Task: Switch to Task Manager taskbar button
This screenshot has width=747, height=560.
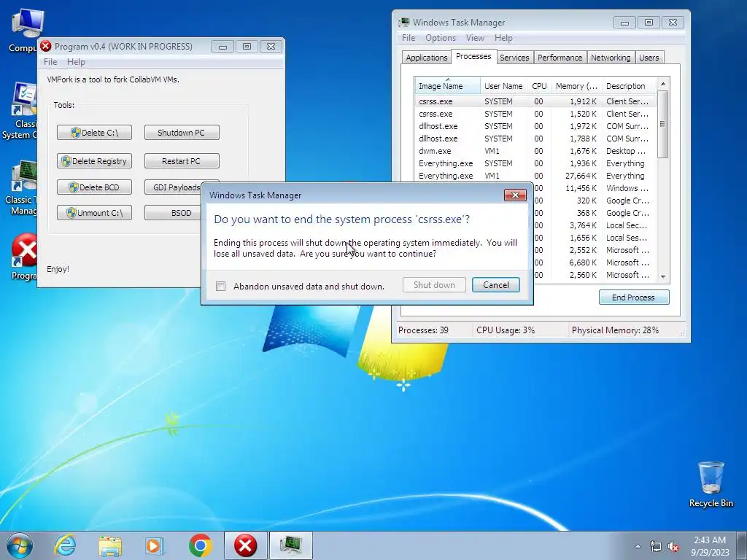Action: tap(291, 545)
